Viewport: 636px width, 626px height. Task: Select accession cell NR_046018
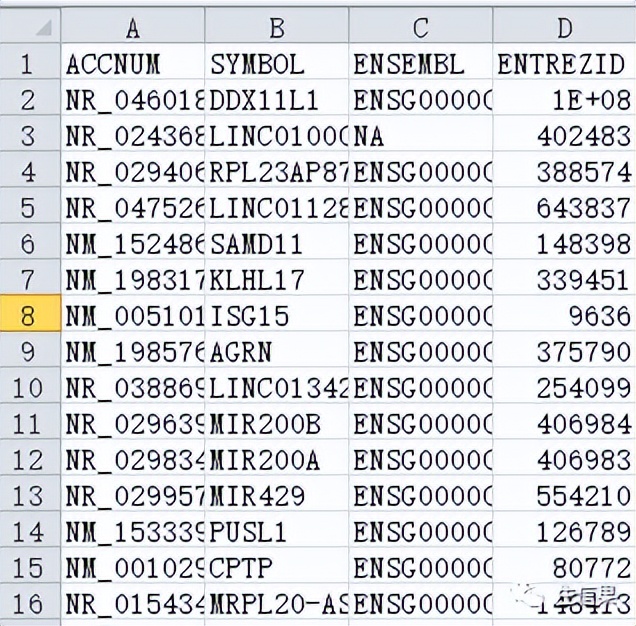click(133, 97)
